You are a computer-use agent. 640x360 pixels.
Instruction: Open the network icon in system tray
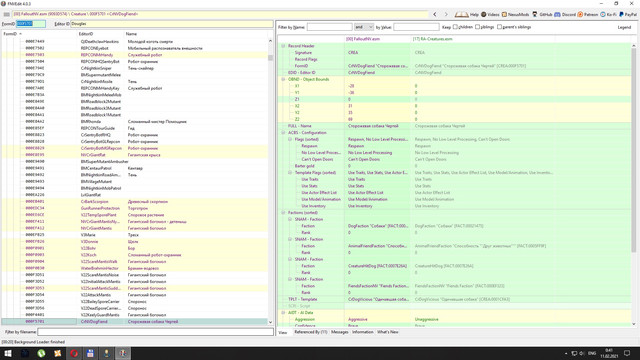click(x=574, y=353)
